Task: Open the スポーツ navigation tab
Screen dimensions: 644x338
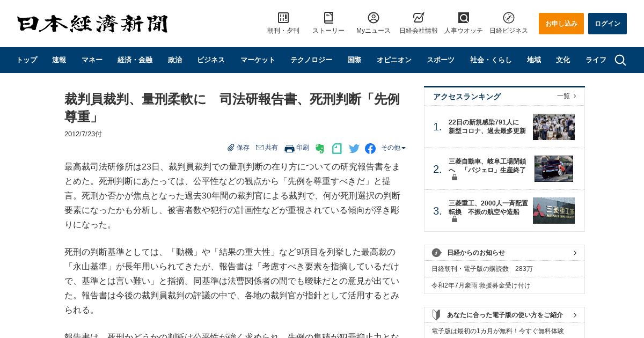Action: pyautogui.click(x=441, y=60)
